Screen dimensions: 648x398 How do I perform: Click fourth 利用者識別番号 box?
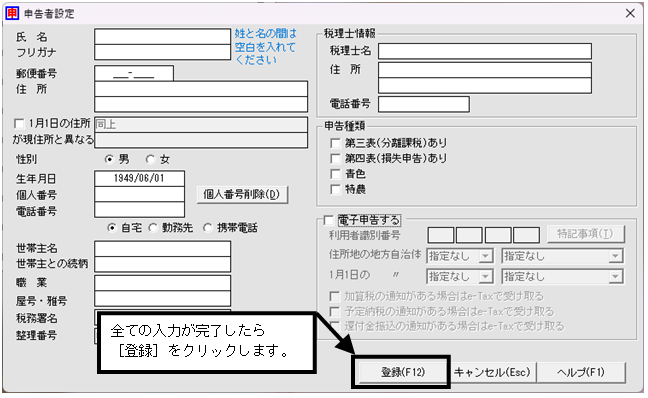(526, 235)
